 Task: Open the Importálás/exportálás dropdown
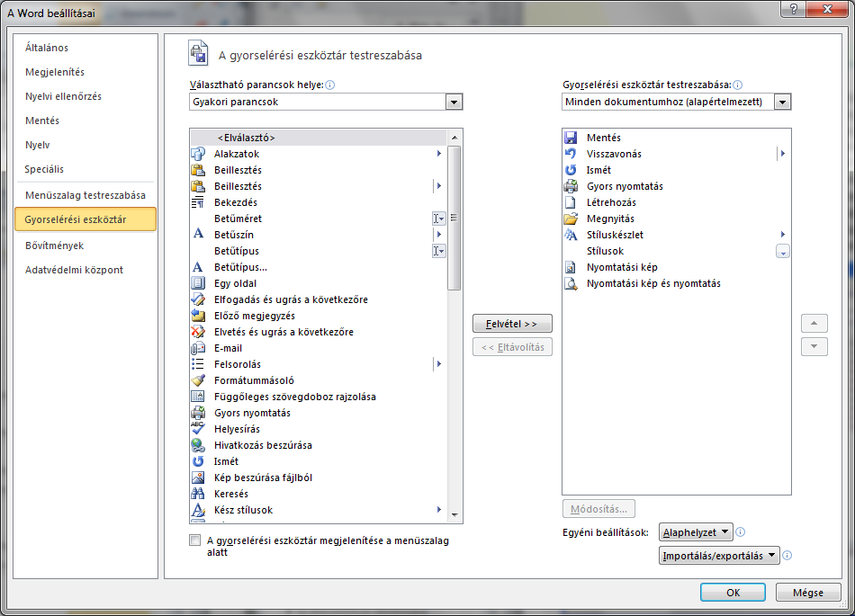pos(719,556)
